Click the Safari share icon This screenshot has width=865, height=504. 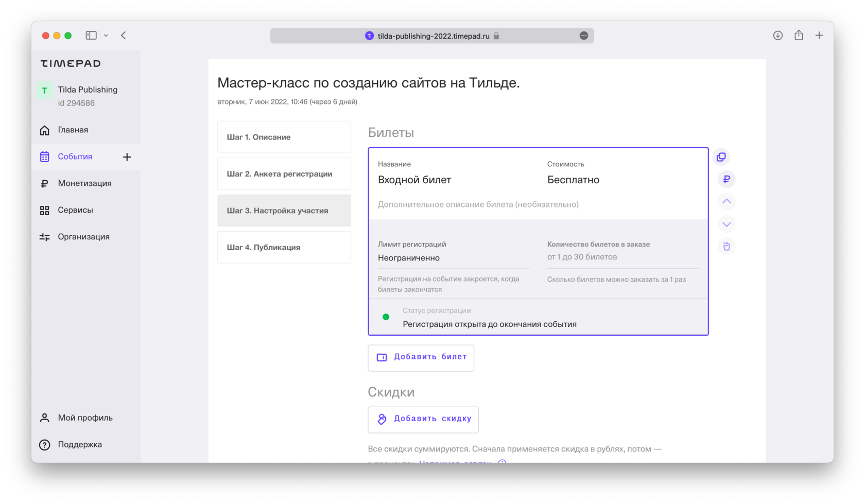click(x=799, y=35)
